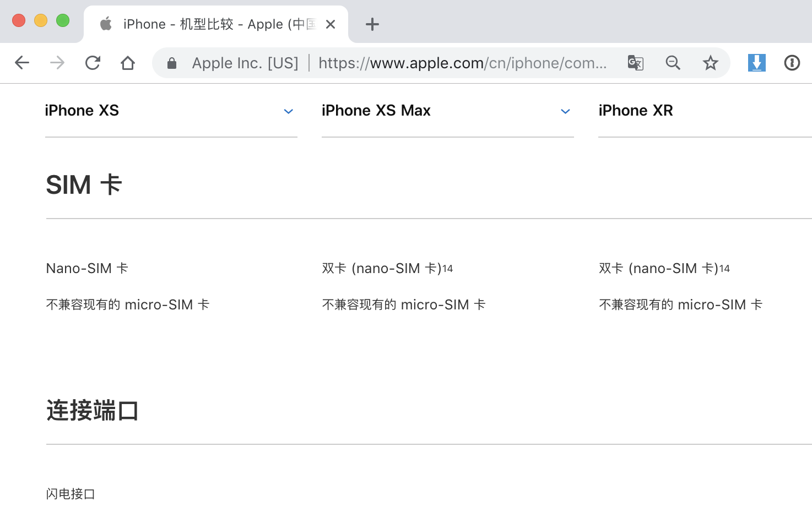This screenshot has width=812, height=512.
Task: Click the 连接端口 heading
Action: click(92, 411)
